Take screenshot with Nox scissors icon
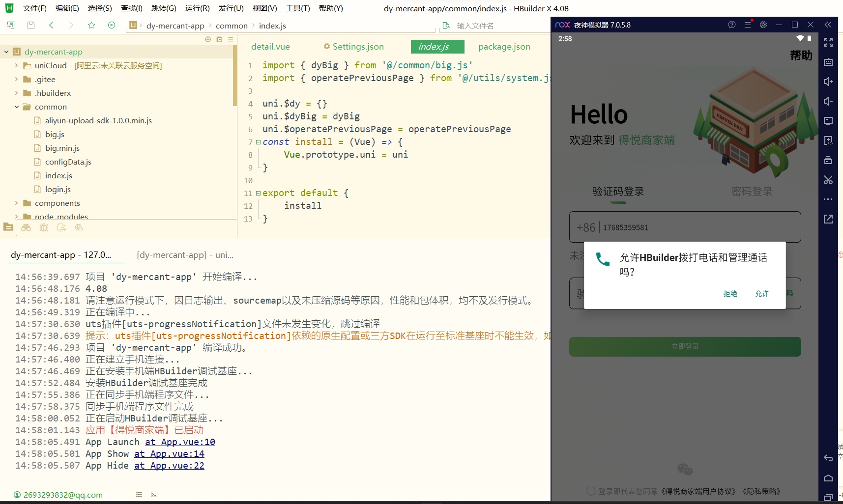 [x=828, y=180]
